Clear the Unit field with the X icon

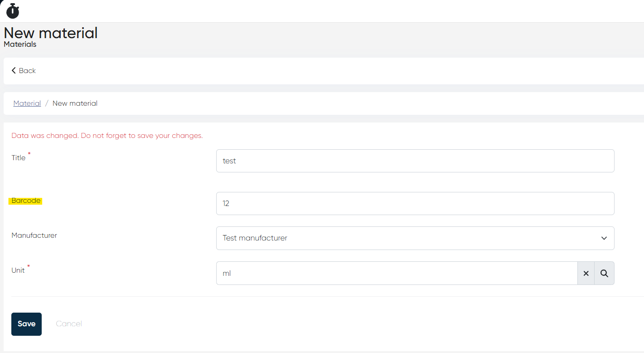point(586,273)
